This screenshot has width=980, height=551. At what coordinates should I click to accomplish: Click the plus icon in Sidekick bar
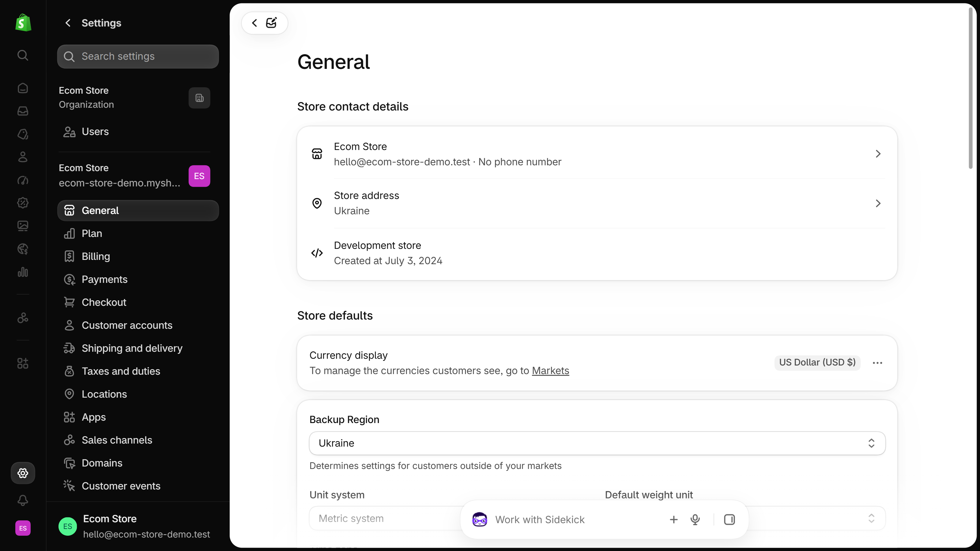(674, 519)
